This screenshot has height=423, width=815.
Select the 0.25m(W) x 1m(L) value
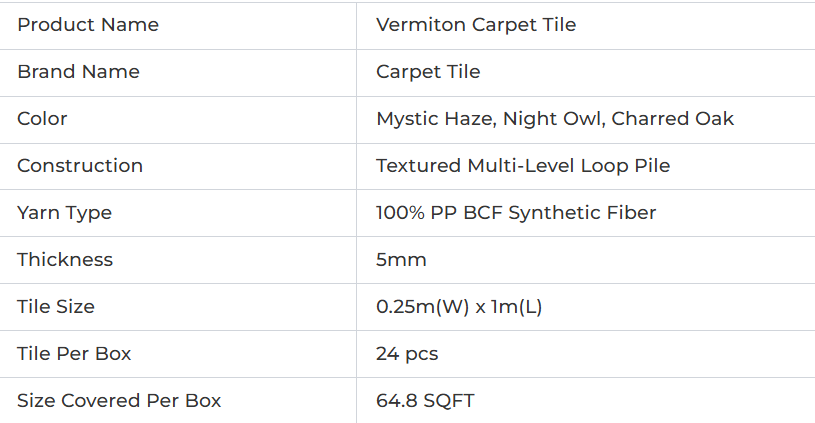pyautogui.click(x=459, y=307)
